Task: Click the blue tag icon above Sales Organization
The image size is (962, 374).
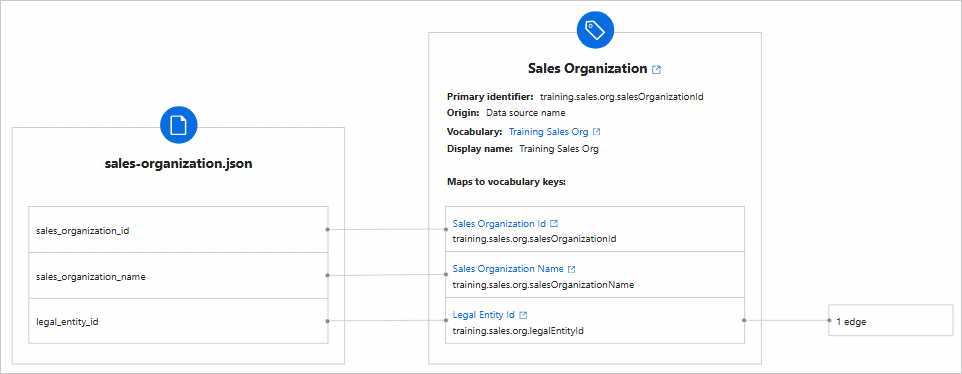Action: coord(595,30)
